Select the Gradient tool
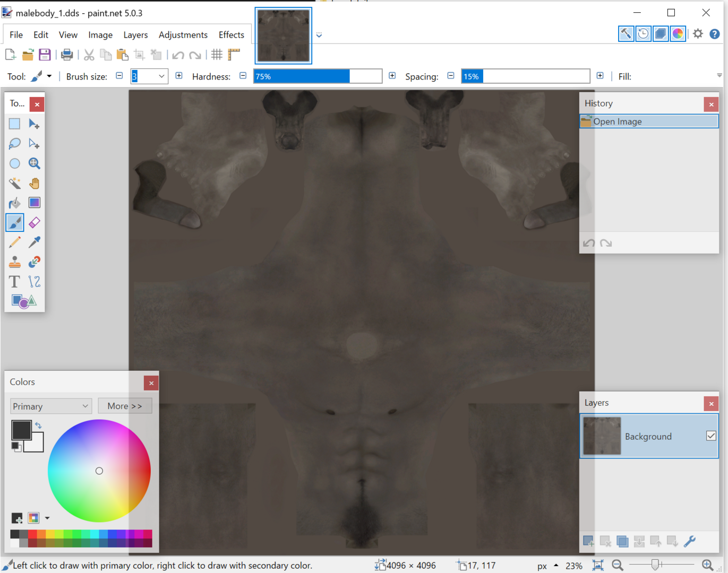This screenshot has width=728, height=573. 34,203
